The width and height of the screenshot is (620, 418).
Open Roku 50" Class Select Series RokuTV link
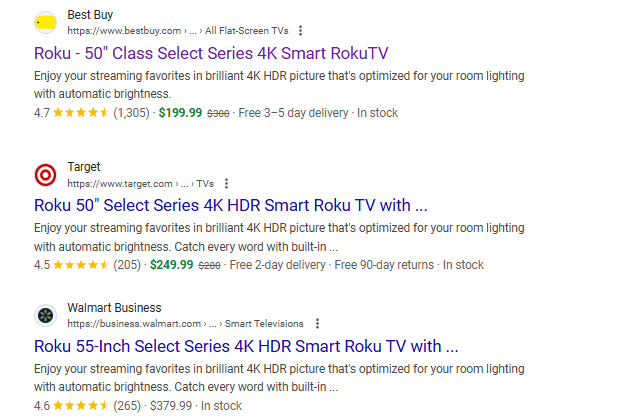click(211, 53)
